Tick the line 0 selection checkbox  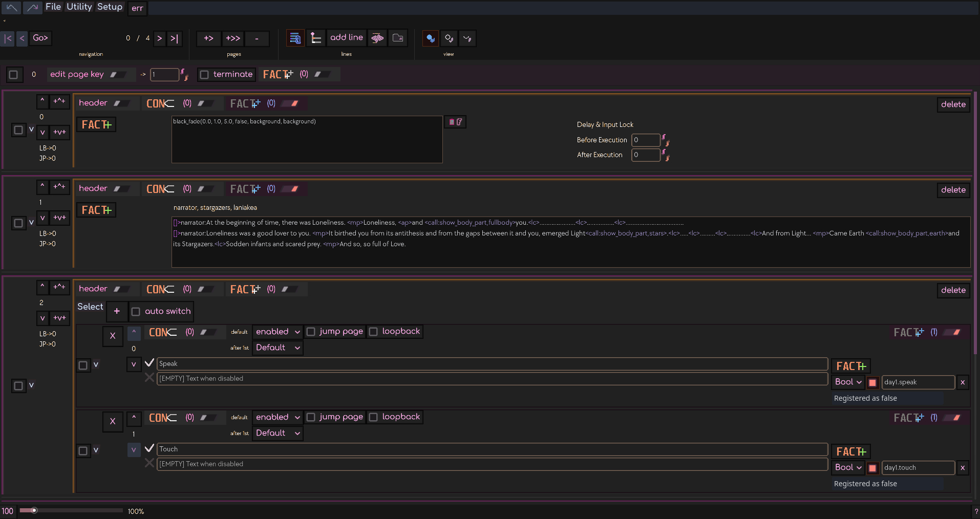coord(18,130)
